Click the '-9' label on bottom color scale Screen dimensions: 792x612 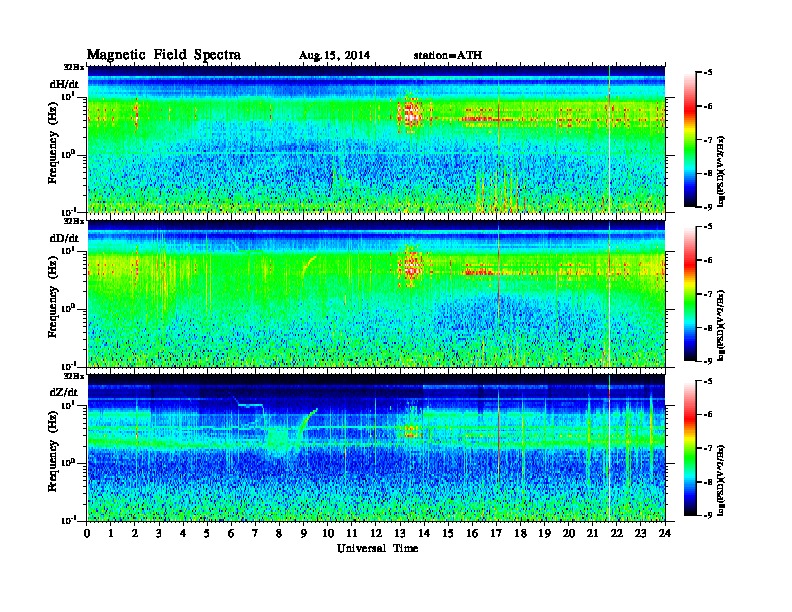708,515
